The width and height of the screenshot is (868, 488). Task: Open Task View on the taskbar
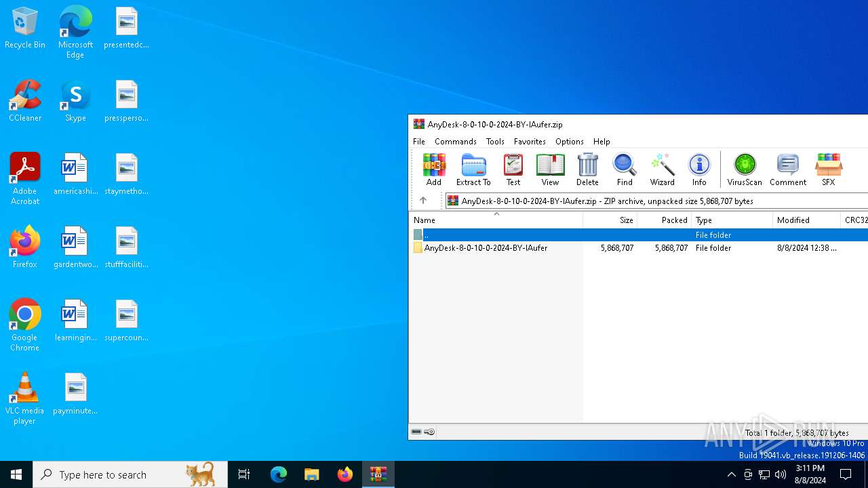pos(244,474)
